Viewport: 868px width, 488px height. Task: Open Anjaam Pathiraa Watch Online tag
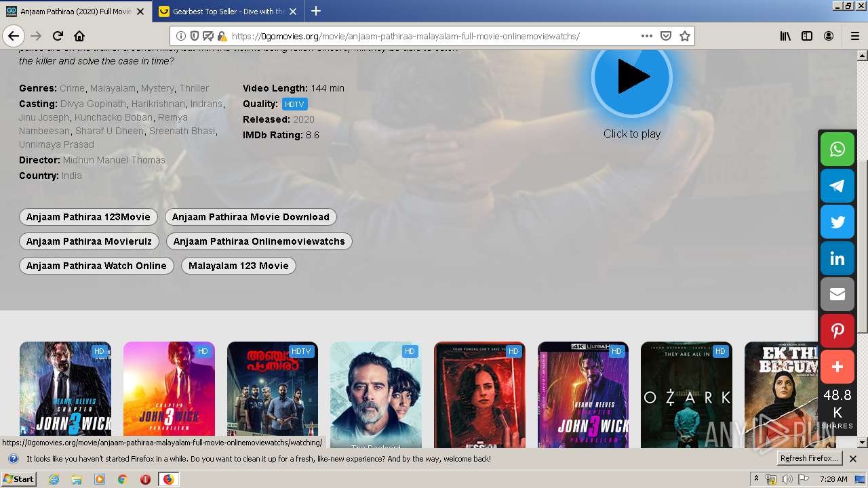(x=96, y=266)
